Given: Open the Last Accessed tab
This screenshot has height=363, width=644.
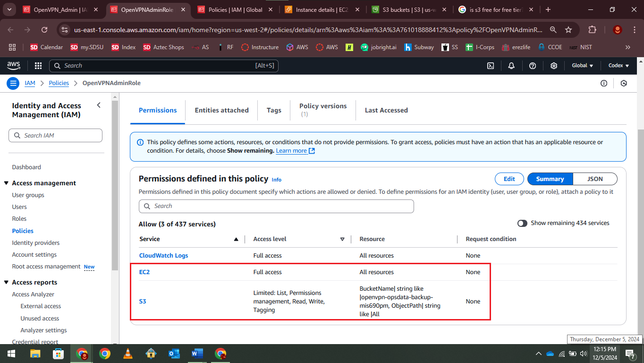Looking at the screenshot, I should click(x=386, y=110).
